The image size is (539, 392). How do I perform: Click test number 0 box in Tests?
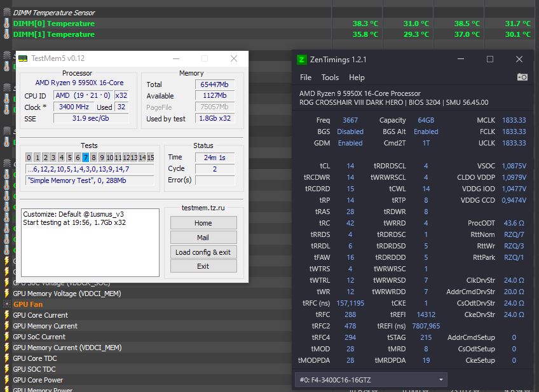(x=29, y=158)
